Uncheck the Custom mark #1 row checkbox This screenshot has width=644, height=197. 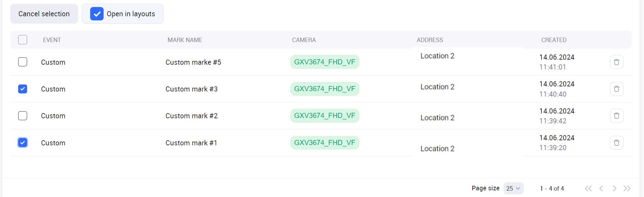coord(23,142)
